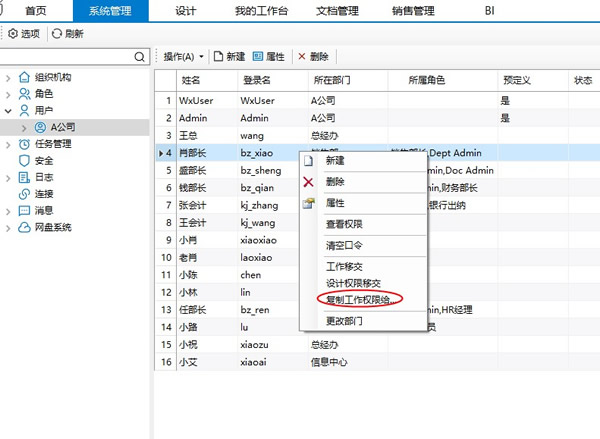The height and width of the screenshot is (439, 600).
Task: Select 组织机构 house icon in tree
Action: pyautogui.click(x=24, y=77)
